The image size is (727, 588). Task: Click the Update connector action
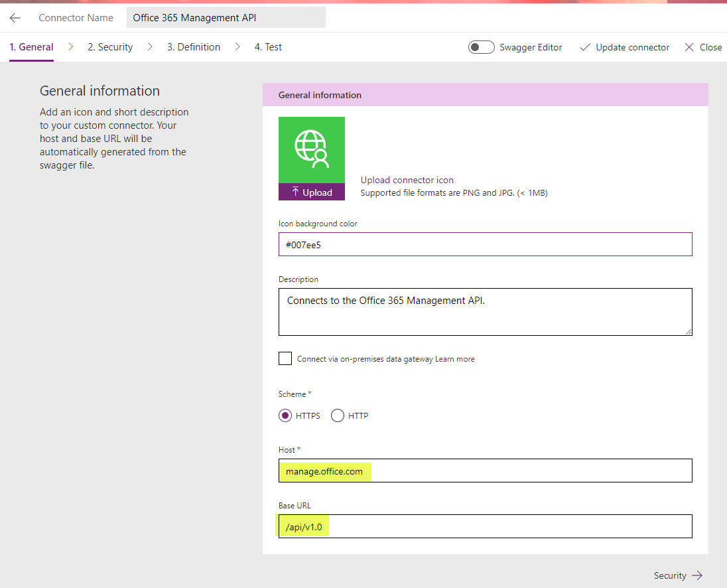pos(631,47)
